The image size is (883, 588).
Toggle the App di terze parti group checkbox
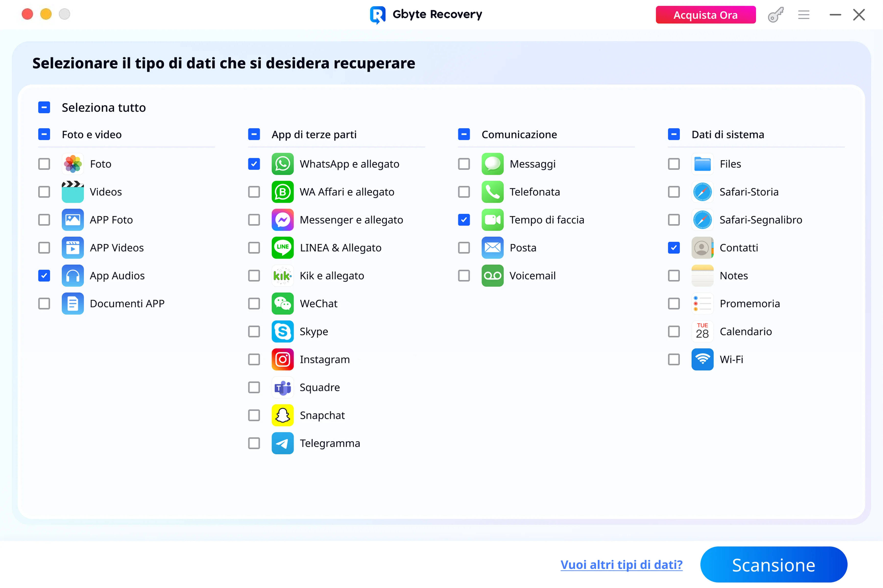254,134
